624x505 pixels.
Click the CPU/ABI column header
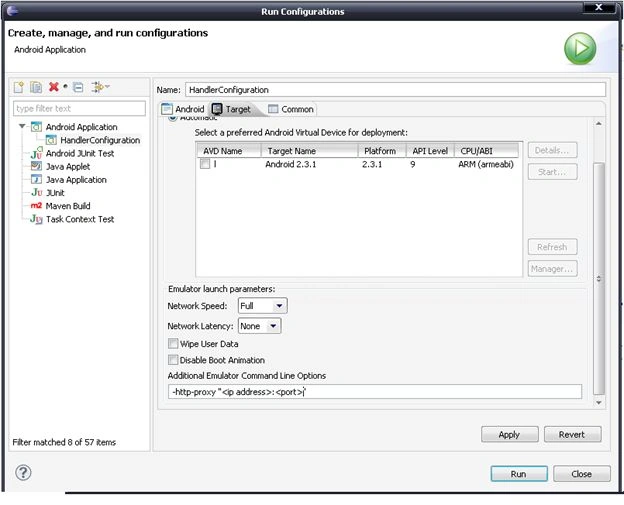coord(487,151)
